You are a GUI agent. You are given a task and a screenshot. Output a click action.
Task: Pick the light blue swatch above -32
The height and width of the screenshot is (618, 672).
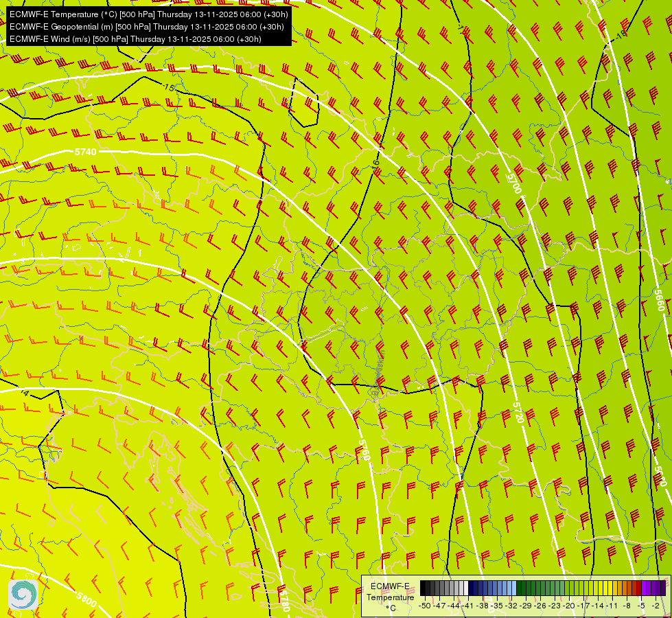coord(514,588)
